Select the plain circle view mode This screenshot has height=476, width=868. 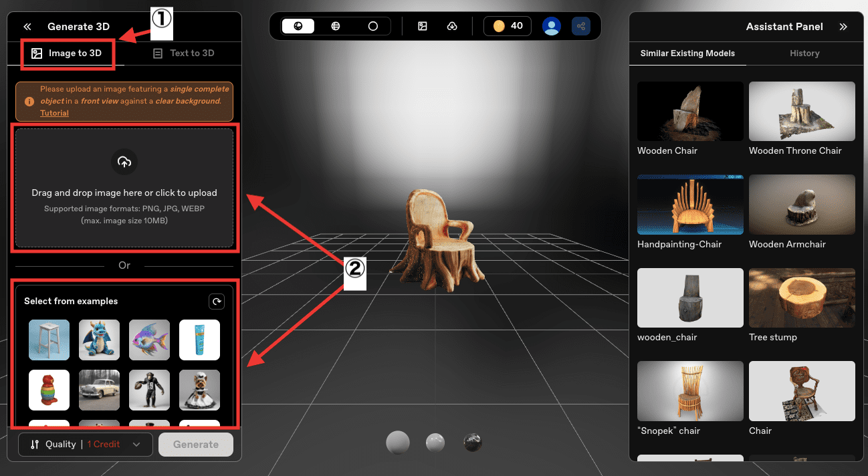tap(373, 26)
